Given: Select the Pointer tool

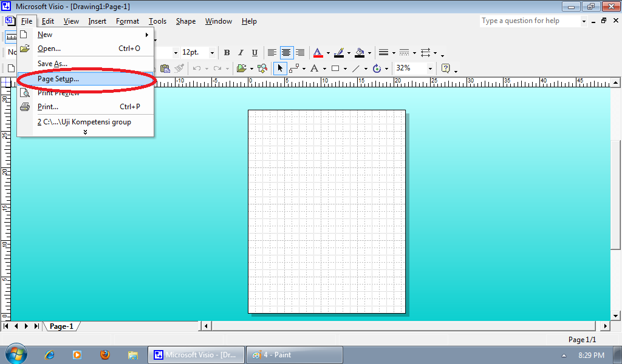Looking at the screenshot, I should (280, 68).
